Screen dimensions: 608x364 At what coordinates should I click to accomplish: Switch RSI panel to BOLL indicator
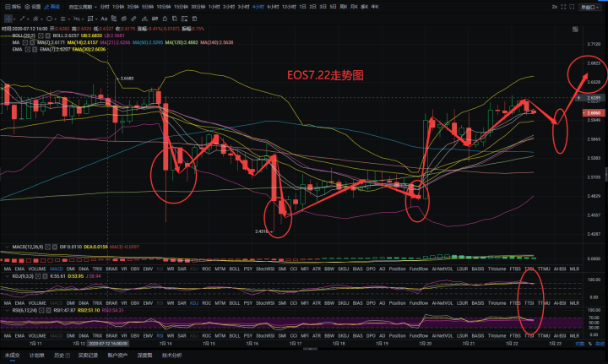[x=235, y=335]
